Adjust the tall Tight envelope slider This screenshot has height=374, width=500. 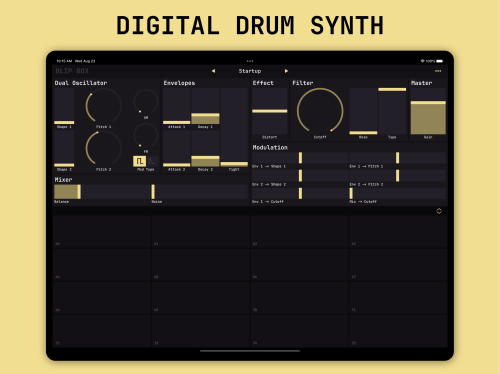[x=234, y=127]
